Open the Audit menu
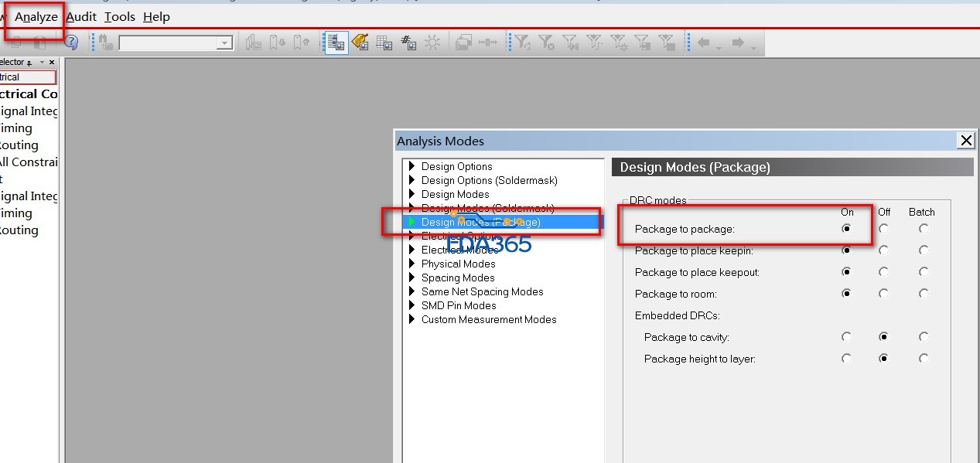 (81, 17)
